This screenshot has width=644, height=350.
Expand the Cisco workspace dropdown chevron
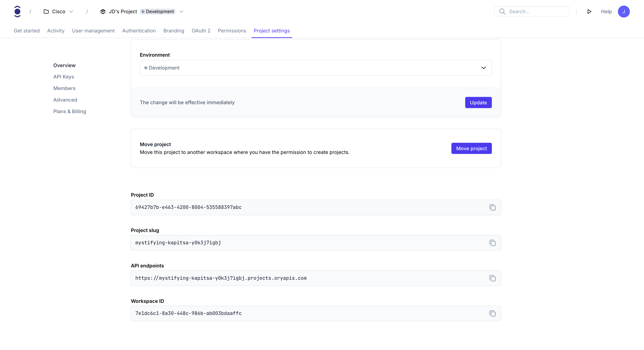71,12
